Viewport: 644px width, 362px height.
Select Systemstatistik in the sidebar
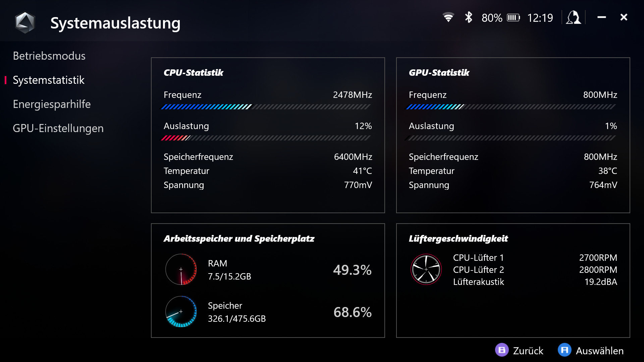coord(49,80)
